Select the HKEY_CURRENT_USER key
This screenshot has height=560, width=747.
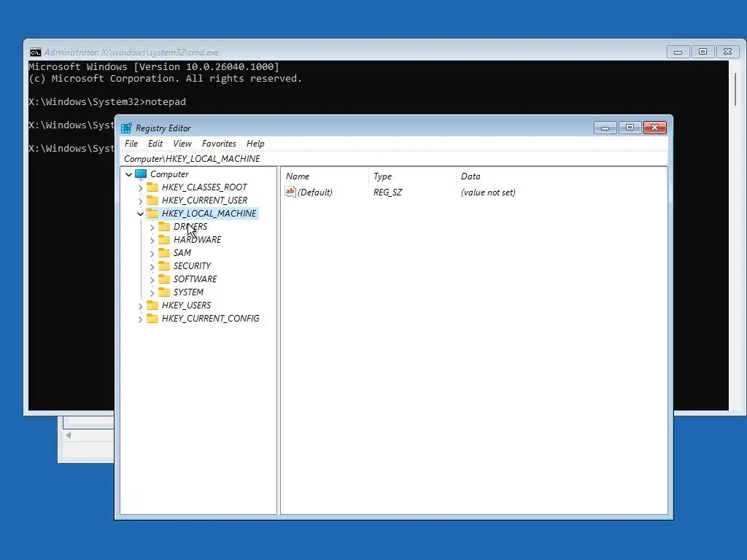(204, 200)
